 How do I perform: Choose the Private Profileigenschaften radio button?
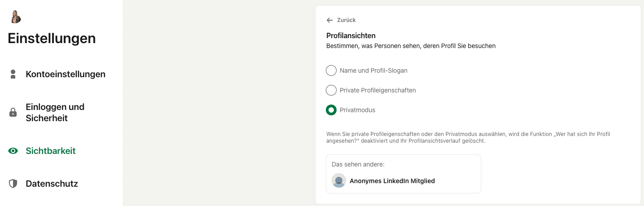click(331, 90)
